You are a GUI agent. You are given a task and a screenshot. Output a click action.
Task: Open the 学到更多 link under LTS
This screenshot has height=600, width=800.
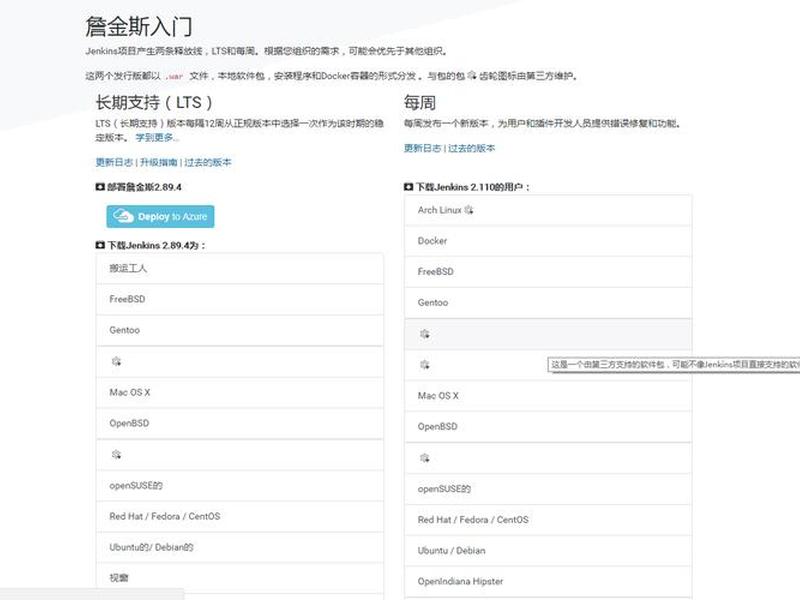point(157,138)
